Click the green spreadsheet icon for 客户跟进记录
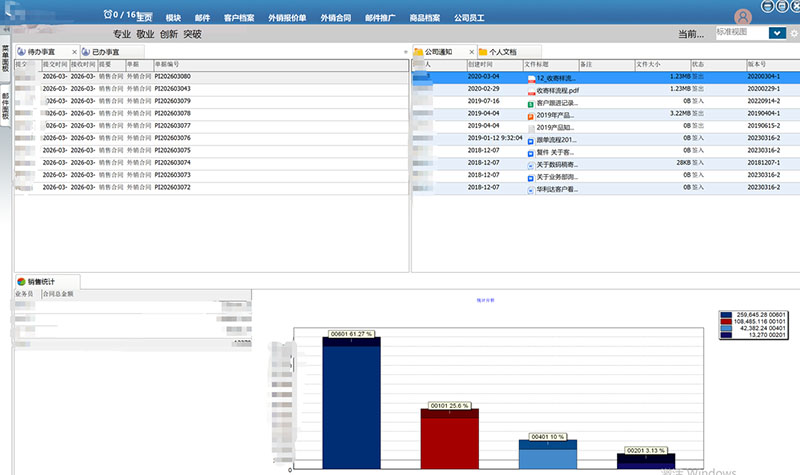800x475 pixels. tap(532, 103)
